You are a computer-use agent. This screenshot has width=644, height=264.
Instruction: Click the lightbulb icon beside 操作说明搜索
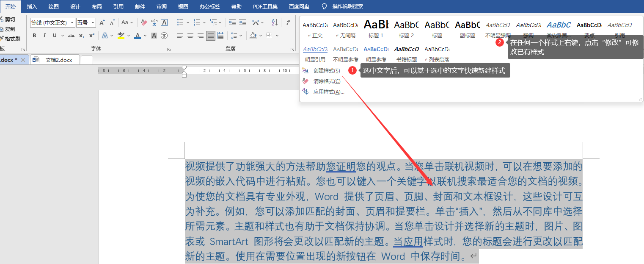(325, 7)
